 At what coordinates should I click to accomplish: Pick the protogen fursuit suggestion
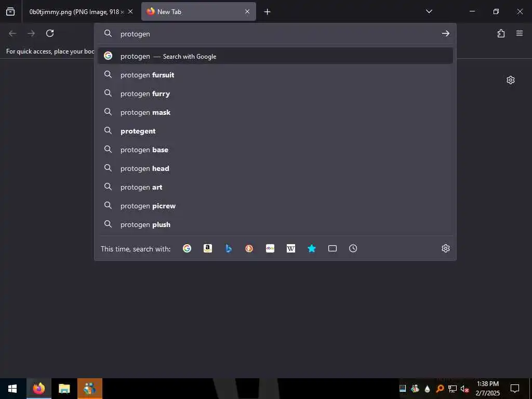[275, 75]
